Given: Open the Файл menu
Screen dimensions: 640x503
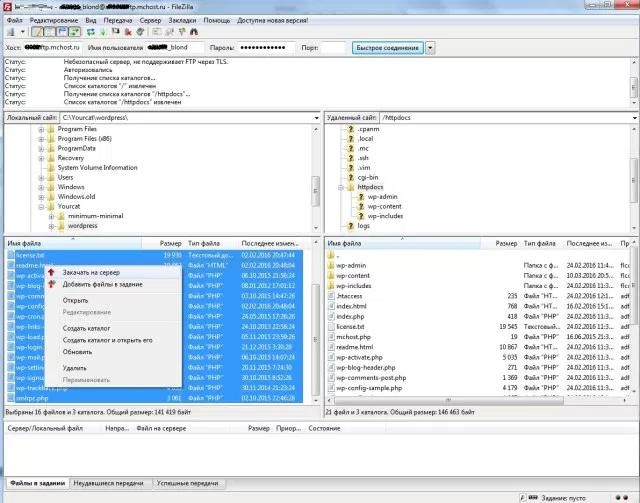Looking at the screenshot, I should 15,20.
